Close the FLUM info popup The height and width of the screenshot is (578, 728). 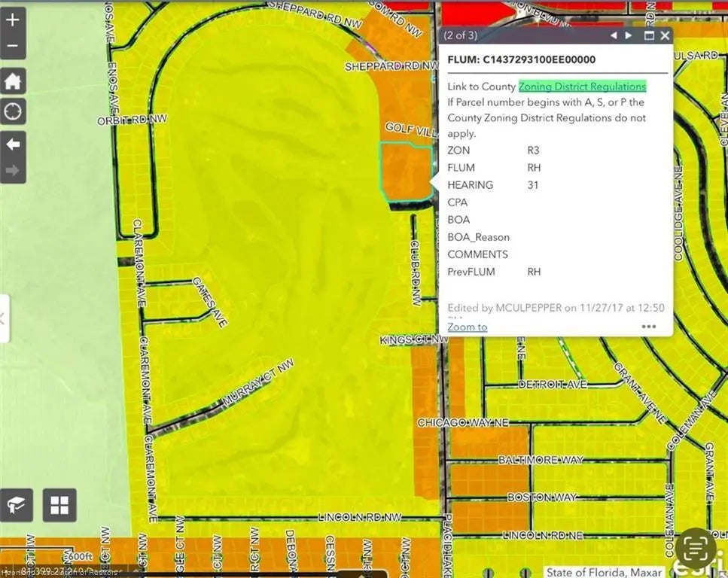point(665,35)
